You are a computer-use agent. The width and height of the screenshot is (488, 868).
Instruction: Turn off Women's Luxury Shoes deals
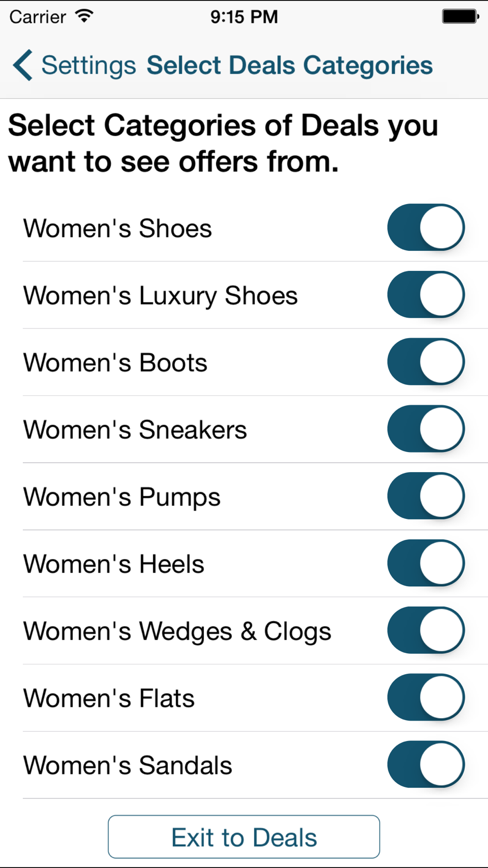426,294
